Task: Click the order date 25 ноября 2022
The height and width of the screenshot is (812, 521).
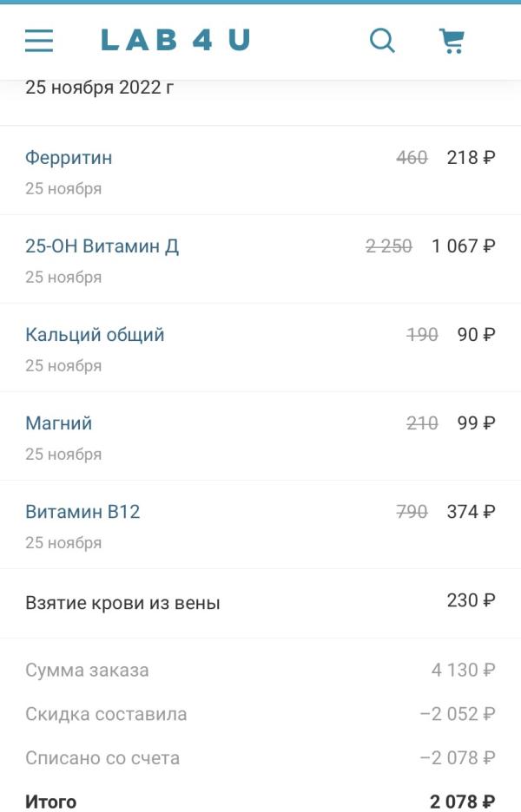Action: point(100,88)
